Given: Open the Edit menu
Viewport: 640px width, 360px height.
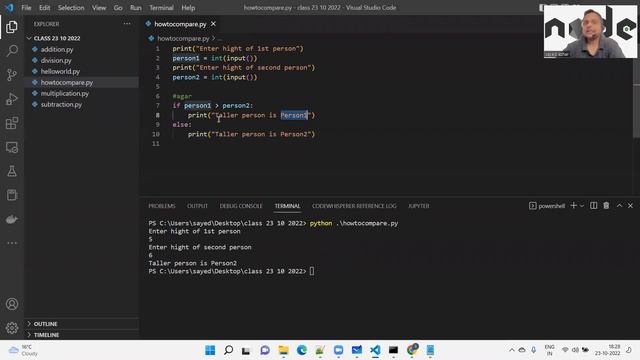Looking at the screenshot, I should (x=44, y=8).
